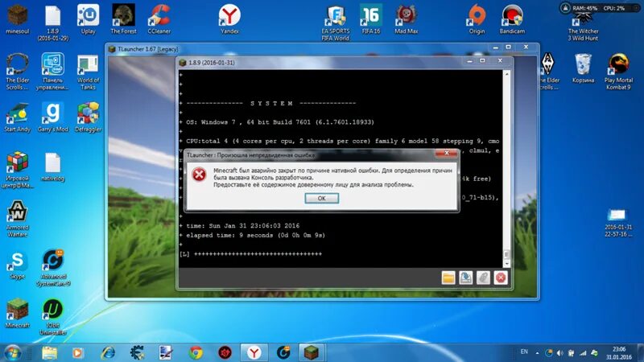Select the Origin desktop shortcut

[x=477, y=19]
